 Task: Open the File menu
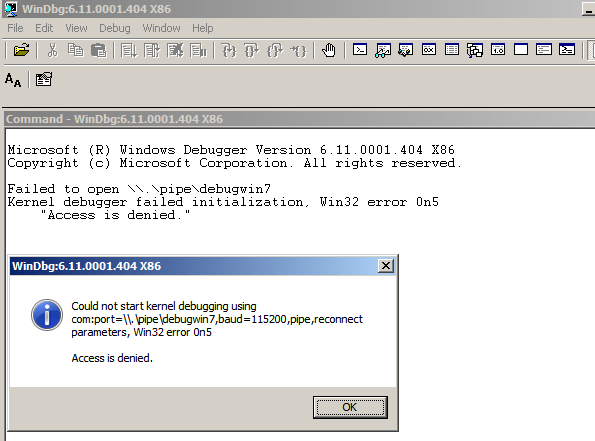tap(15, 28)
